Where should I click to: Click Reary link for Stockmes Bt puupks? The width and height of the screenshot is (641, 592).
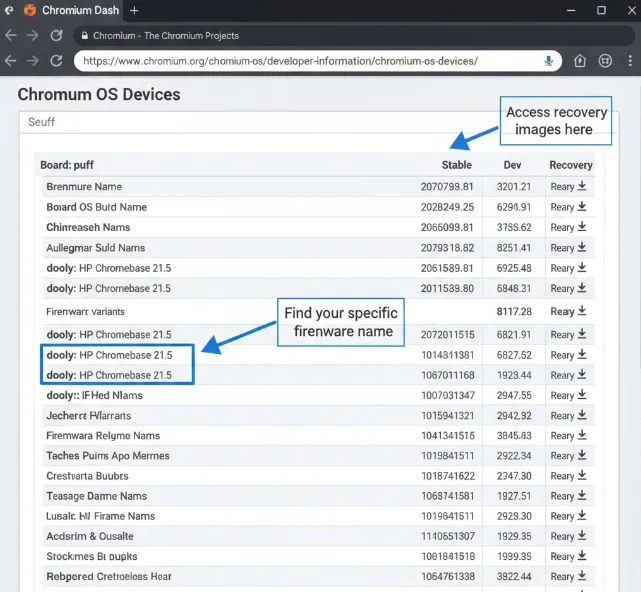point(562,557)
